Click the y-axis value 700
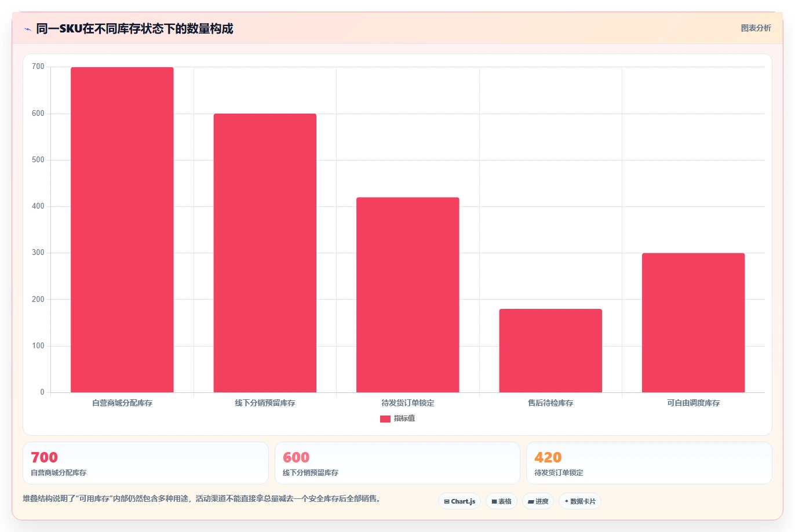This screenshot has width=795, height=532. pos(38,67)
